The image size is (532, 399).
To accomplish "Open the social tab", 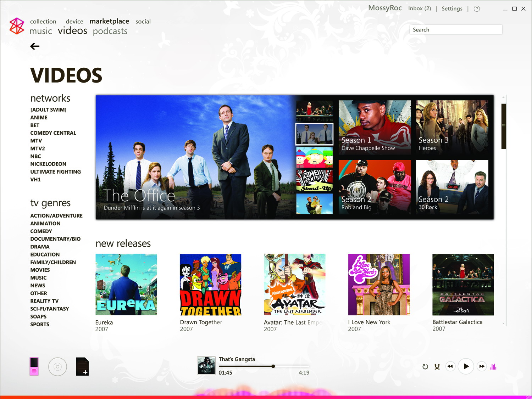I will (143, 22).
